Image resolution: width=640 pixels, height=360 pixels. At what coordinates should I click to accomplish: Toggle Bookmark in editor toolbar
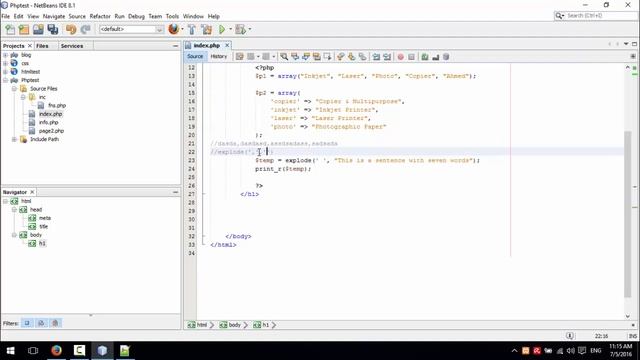(x=362, y=57)
